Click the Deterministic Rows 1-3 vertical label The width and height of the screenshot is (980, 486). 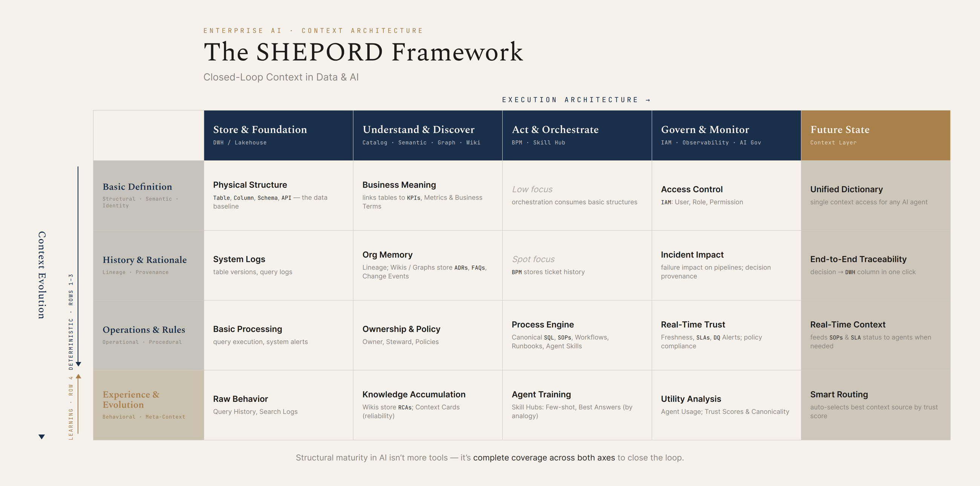(x=71, y=322)
